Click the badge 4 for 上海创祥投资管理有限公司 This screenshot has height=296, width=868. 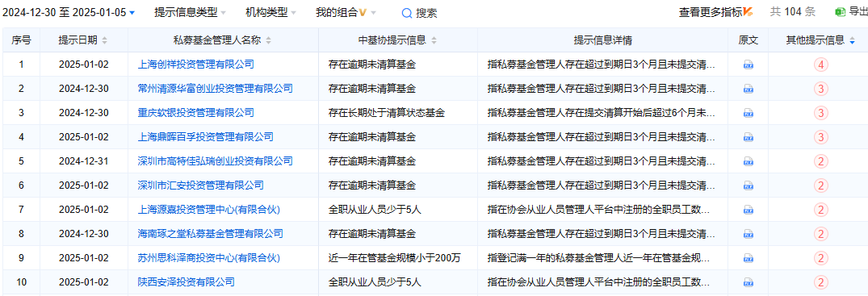pos(821,65)
